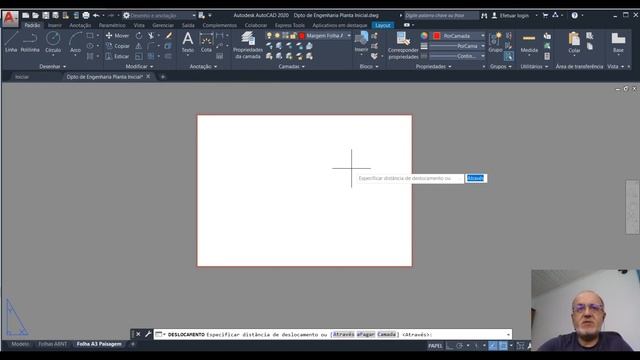Toggle the layer lock padlock icon

pyautogui.click(x=293, y=36)
